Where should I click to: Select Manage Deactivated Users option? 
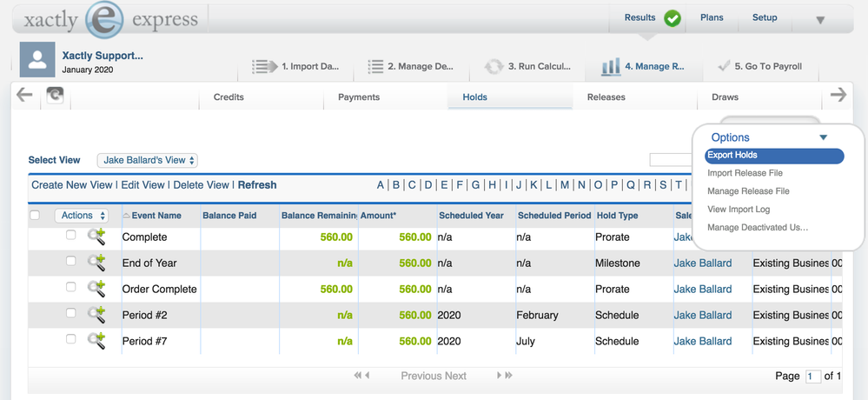[758, 228]
